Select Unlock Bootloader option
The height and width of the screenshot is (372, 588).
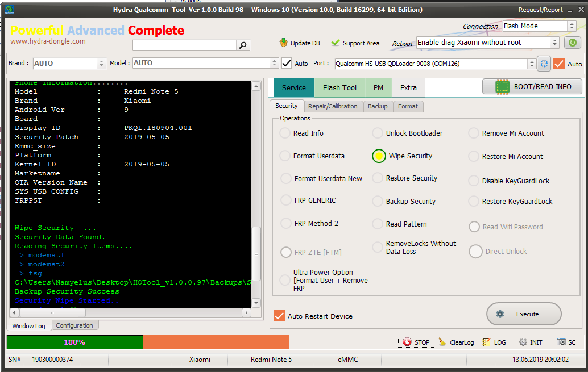click(x=377, y=133)
